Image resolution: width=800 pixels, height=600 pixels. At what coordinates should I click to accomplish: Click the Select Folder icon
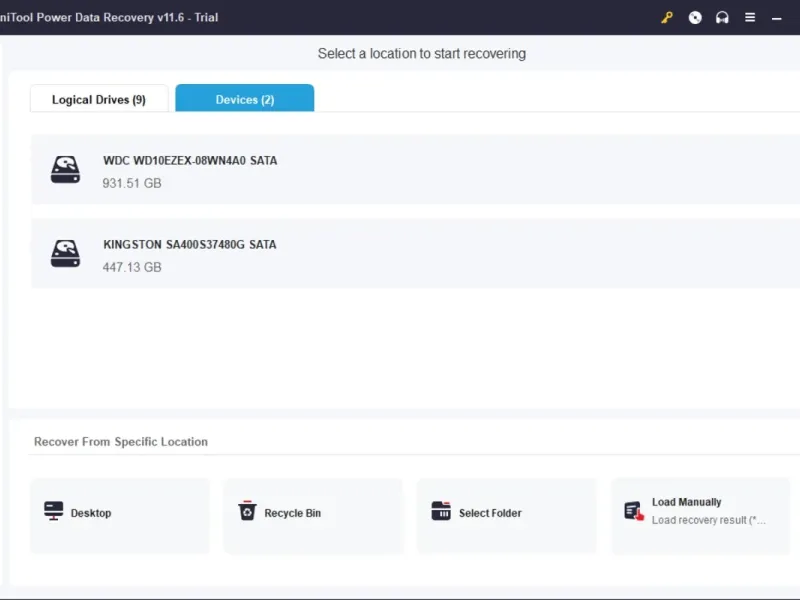pyautogui.click(x=441, y=511)
